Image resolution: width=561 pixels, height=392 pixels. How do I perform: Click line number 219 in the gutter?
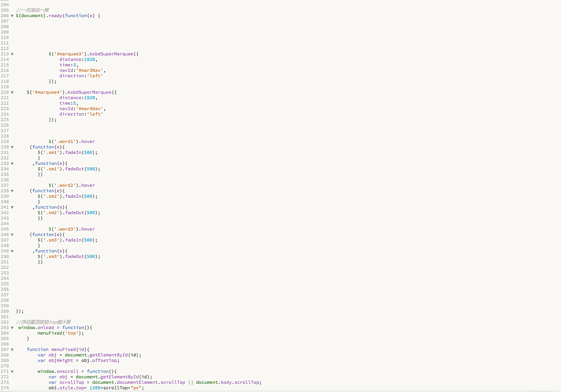(x=5, y=87)
